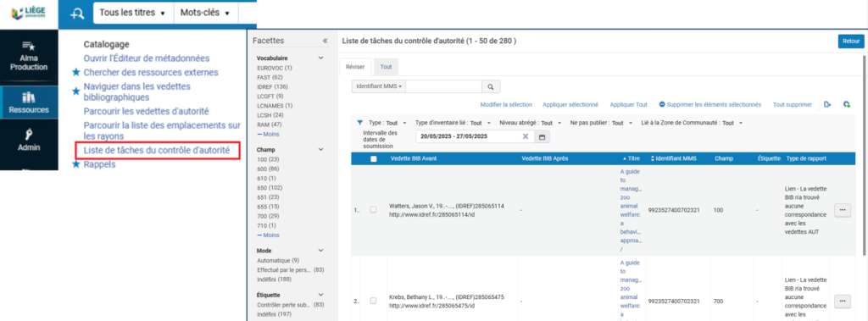Image resolution: width=868 pixels, height=321 pixels.
Task: Click the Retour button
Action: coord(850,42)
